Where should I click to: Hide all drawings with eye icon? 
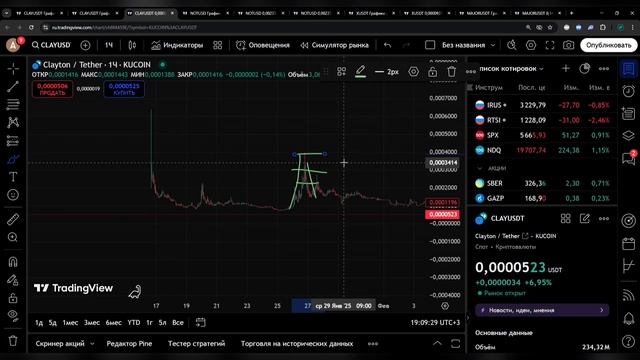pos(13,316)
